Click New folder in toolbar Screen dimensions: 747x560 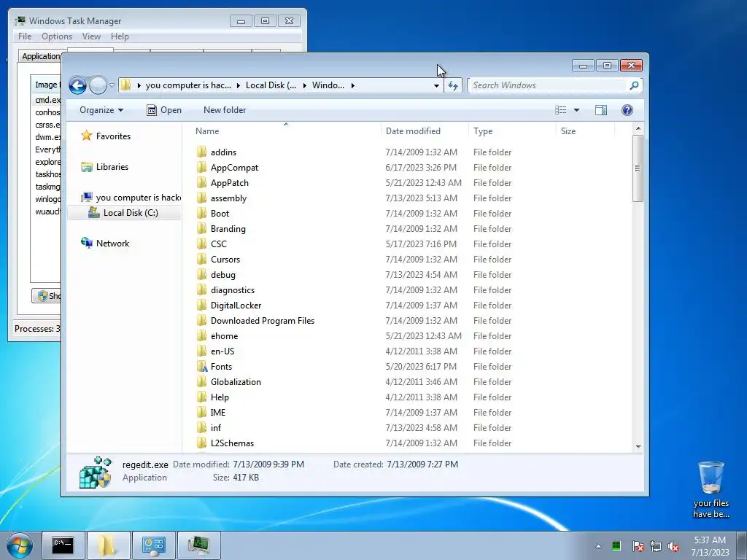[x=225, y=110]
